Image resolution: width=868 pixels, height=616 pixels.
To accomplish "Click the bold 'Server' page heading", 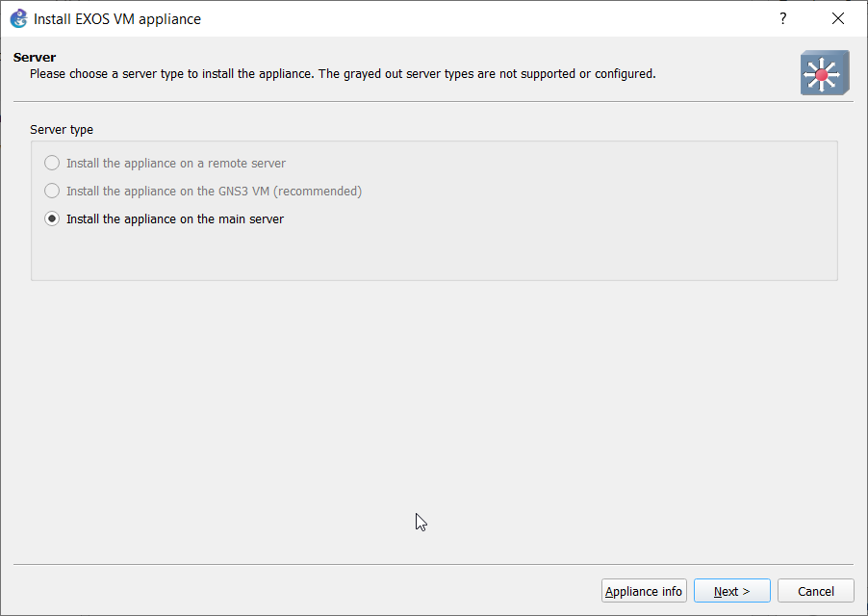I will coord(35,58).
